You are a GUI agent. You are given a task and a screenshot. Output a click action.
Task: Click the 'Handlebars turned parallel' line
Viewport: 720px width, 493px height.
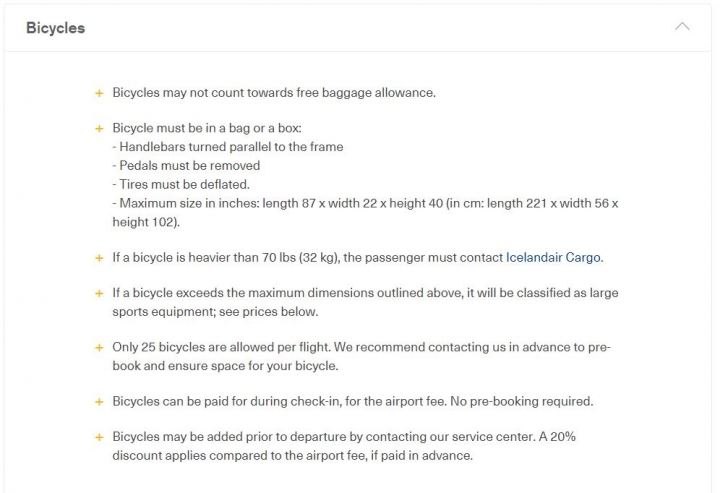point(228,147)
